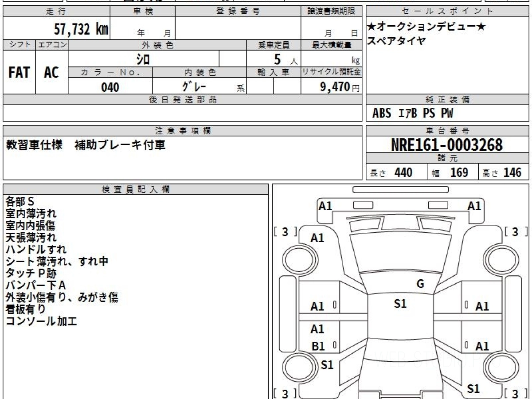This screenshot has width=532, height=399.
Task: Select the width value 幅 169
Action: click(x=450, y=172)
